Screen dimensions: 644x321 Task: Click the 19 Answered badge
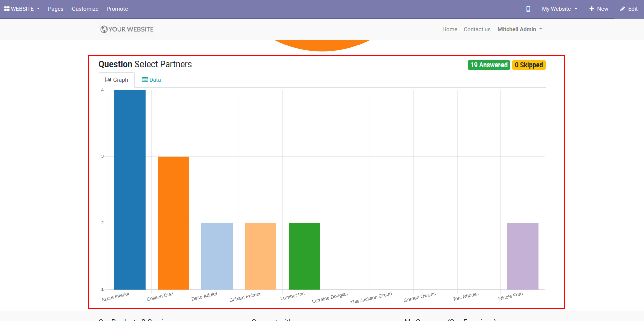coord(489,65)
